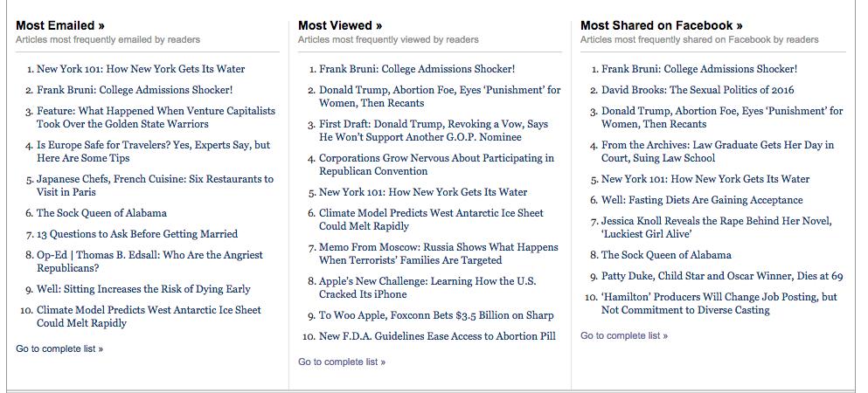Go to complete Facebook shared list
This screenshot has width=868, height=393.
[624, 335]
